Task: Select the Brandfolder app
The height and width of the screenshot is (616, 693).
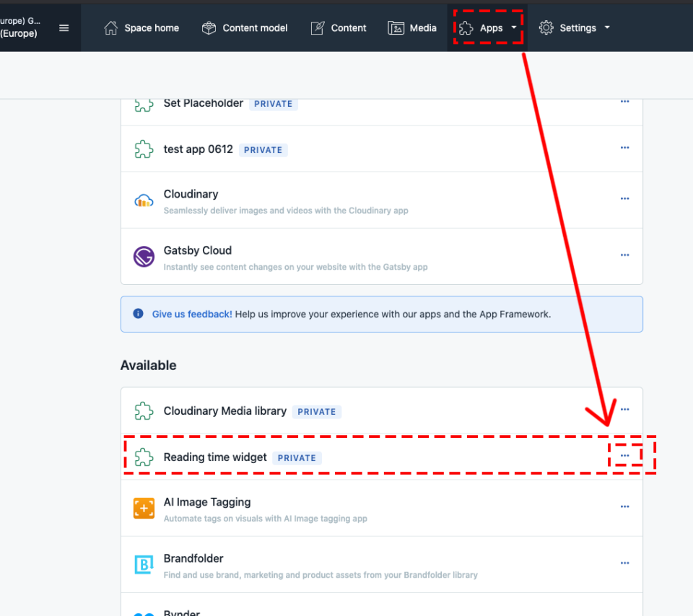Action: click(193, 558)
